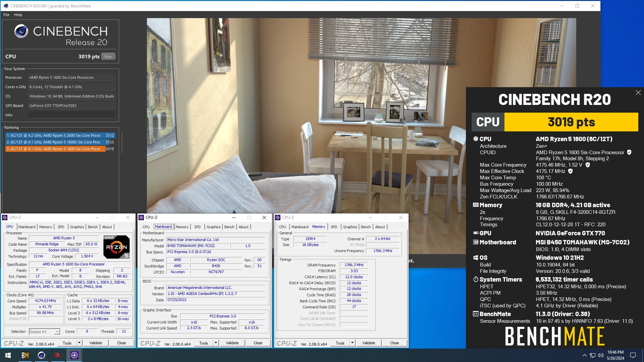
Task: Open CPU-Z from the taskbar
Action: tap(74, 355)
